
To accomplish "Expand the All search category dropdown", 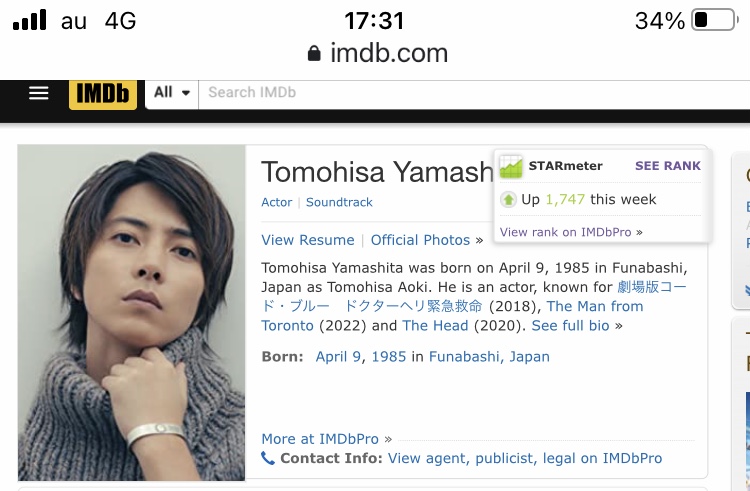I will pyautogui.click(x=172, y=92).
